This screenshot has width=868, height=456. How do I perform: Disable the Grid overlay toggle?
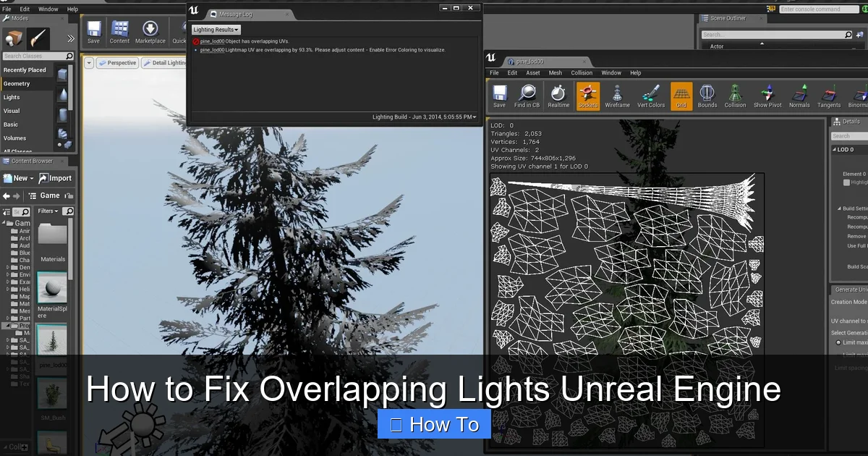[x=680, y=95]
